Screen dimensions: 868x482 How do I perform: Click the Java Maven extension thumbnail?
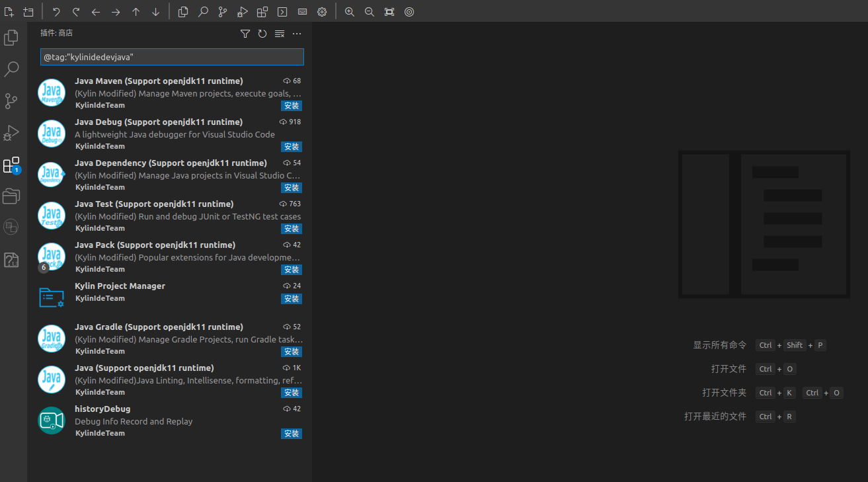pos(52,93)
